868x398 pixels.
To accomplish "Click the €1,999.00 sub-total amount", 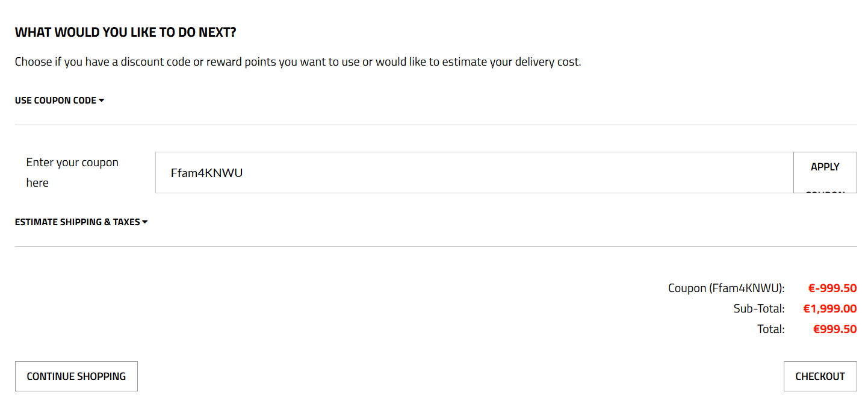I will click(829, 309).
